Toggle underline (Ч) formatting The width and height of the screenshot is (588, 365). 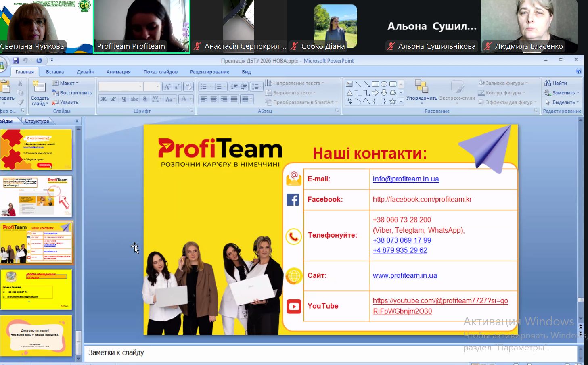tap(123, 99)
